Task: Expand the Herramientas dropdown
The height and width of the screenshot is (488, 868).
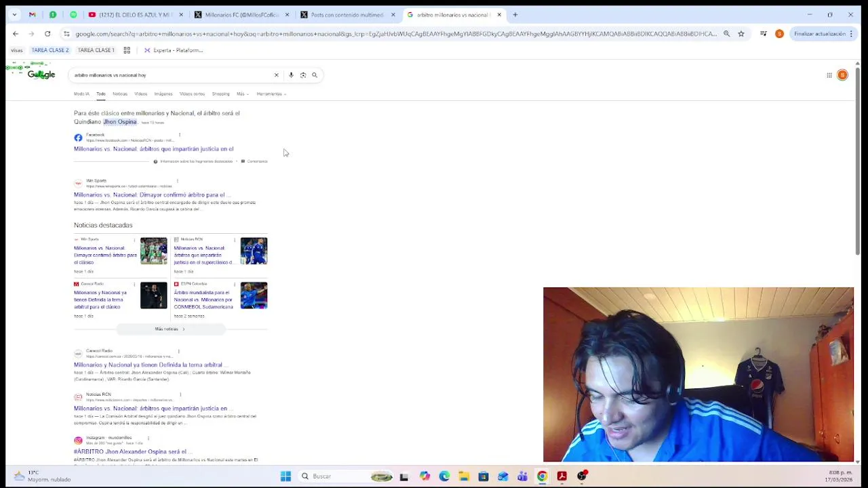Action: pyautogui.click(x=271, y=94)
